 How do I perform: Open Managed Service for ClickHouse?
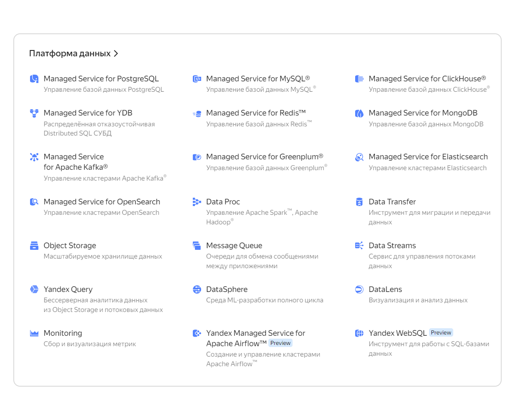[x=427, y=78]
